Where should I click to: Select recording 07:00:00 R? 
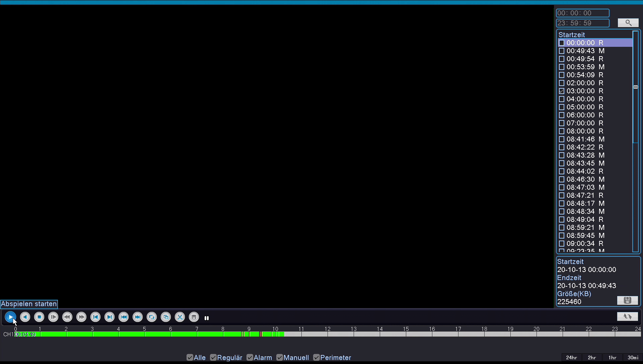coord(595,123)
